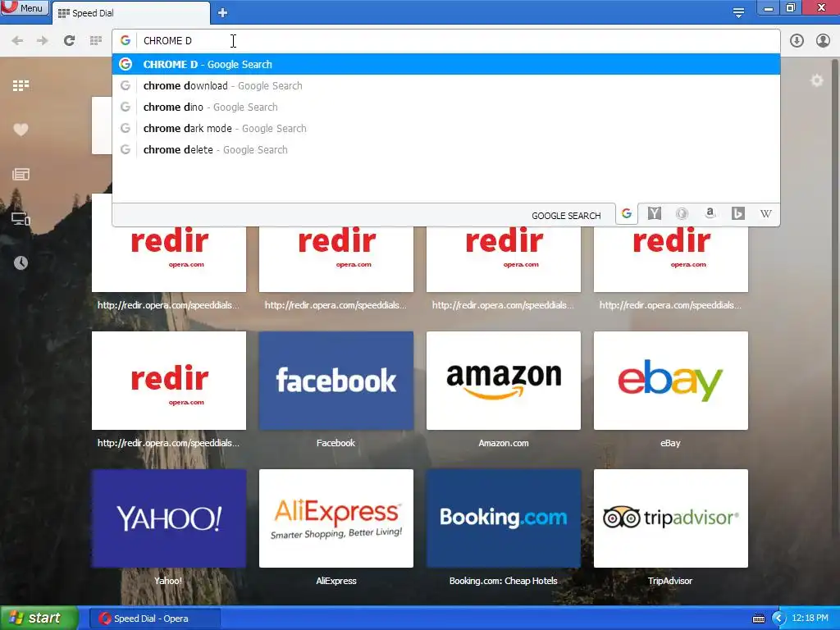Image resolution: width=840 pixels, height=630 pixels.
Task: Go forward with the forward arrow
Action: pyautogui.click(x=43, y=41)
